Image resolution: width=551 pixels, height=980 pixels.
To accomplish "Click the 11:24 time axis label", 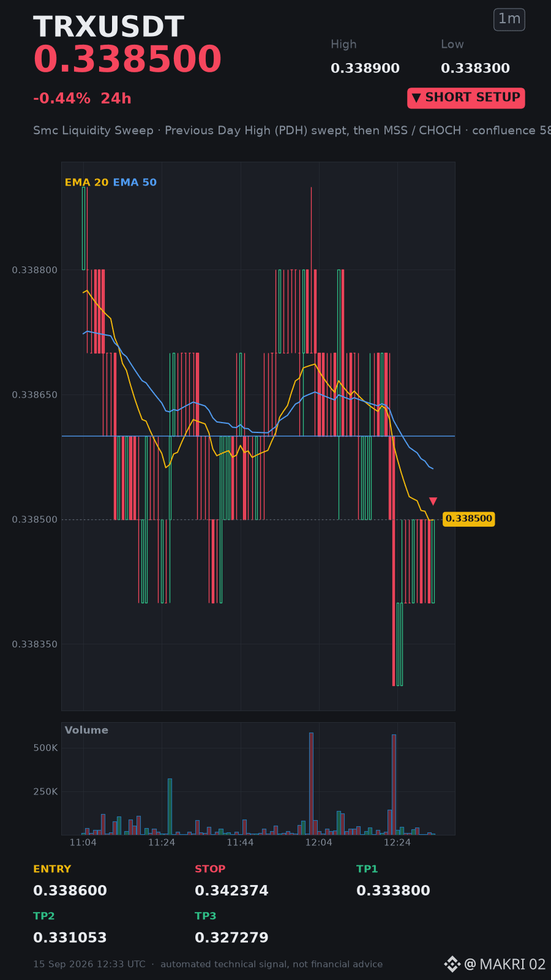I will [162, 843].
